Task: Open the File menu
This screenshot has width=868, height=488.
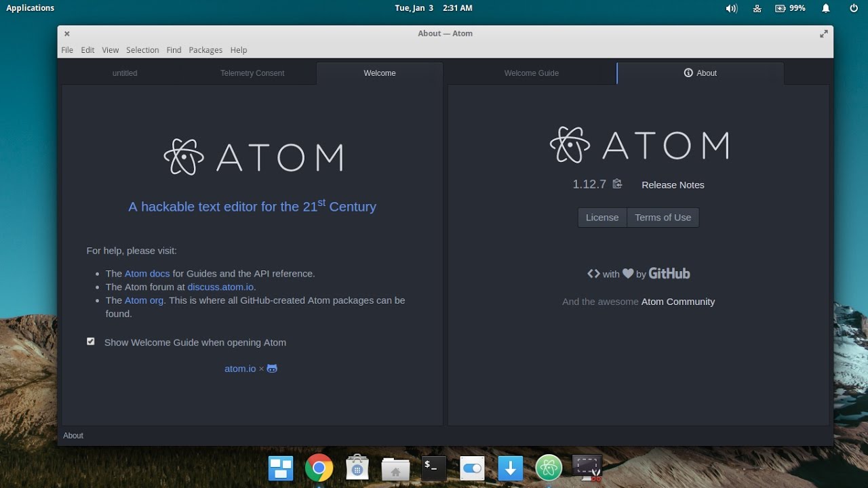Action: click(67, 50)
